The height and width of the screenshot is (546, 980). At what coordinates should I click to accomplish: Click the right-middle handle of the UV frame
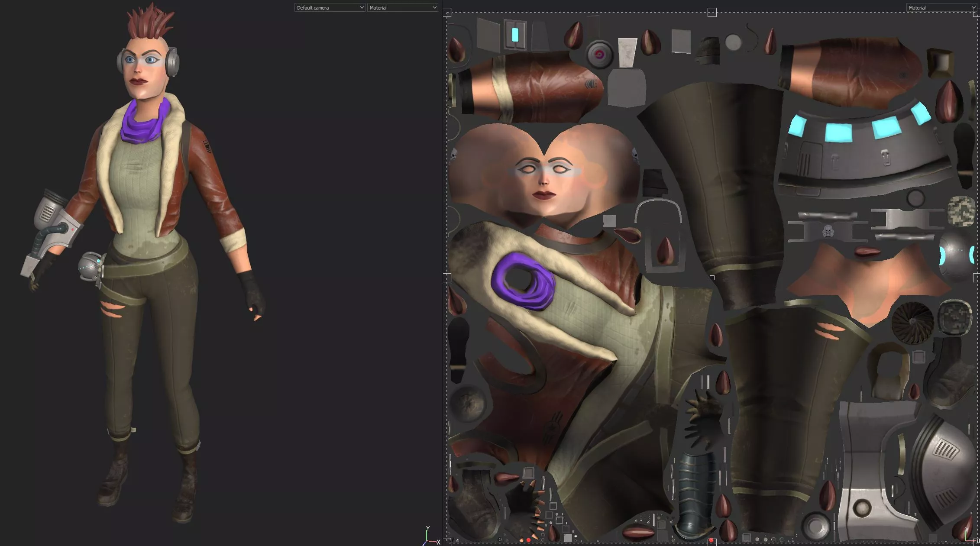(x=976, y=278)
